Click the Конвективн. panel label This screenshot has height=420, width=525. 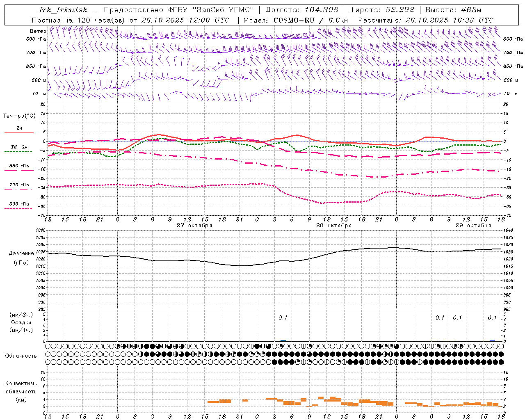21,383
